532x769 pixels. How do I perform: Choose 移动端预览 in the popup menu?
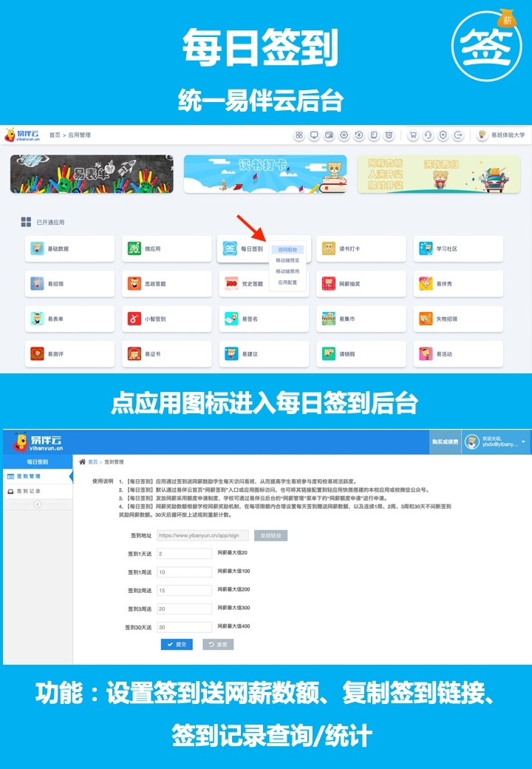tap(287, 260)
